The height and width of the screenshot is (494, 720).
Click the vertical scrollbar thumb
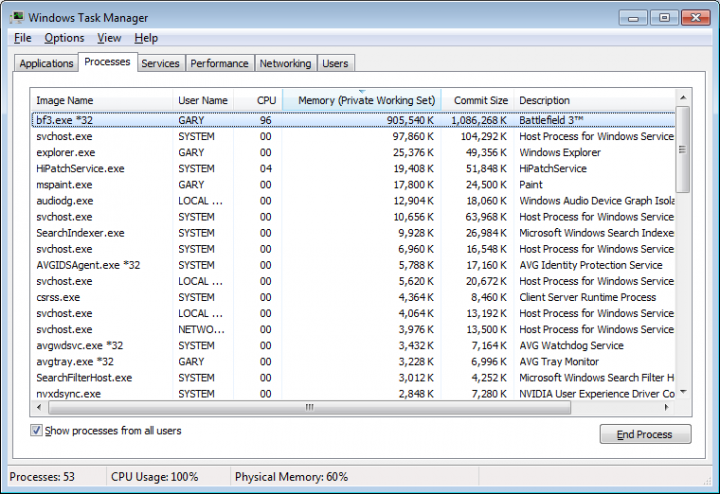[683, 150]
